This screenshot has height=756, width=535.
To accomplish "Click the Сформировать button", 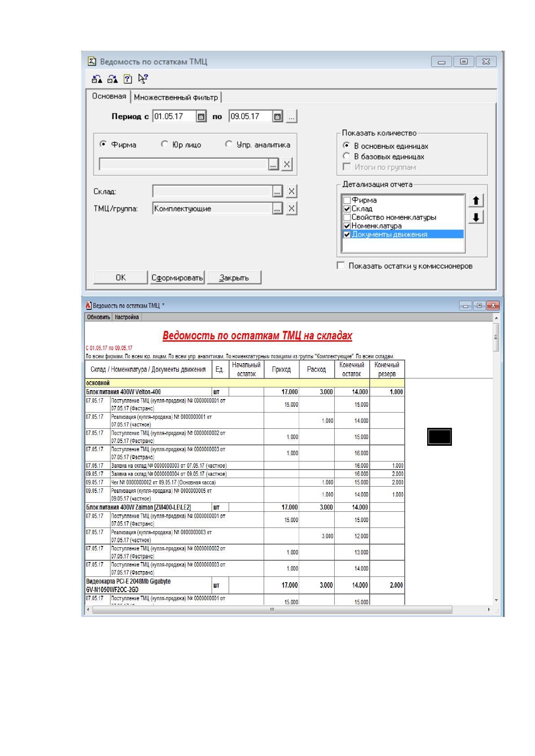I will click(x=177, y=278).
